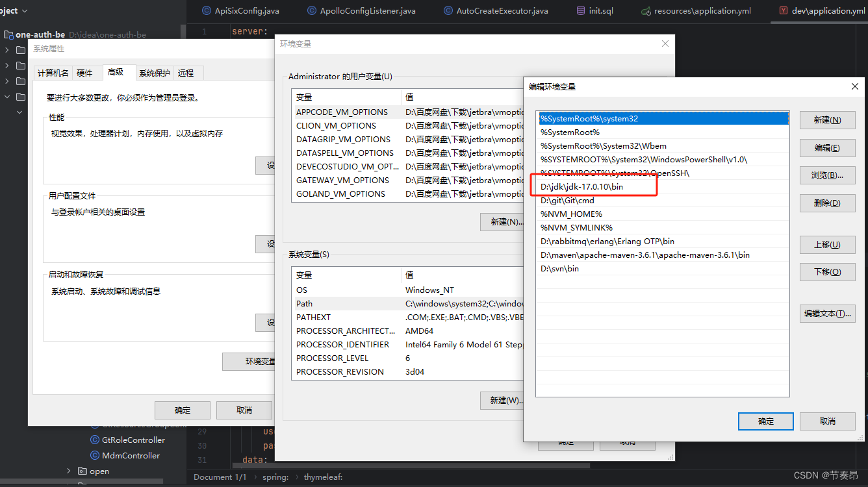
Task: Click the 删除(D) button
Action: click(x=827, y=203)
